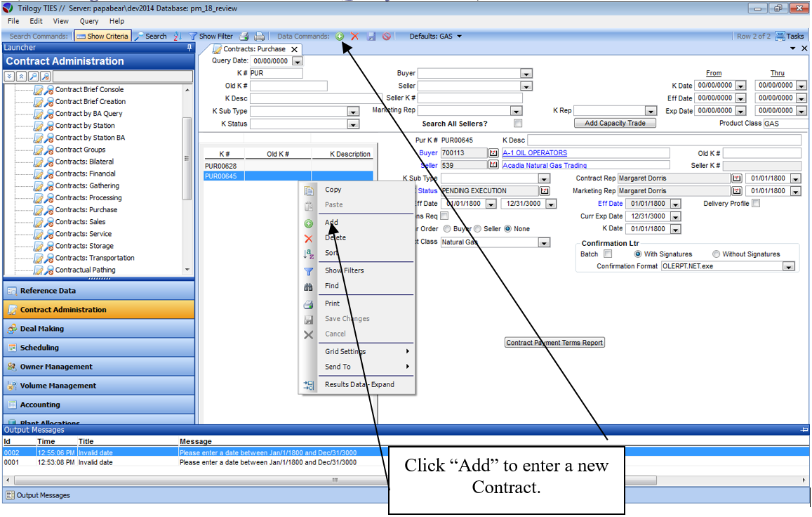Screen dimensions: 812x517
Task: Choose Add from the context menu
Action: 331,223
